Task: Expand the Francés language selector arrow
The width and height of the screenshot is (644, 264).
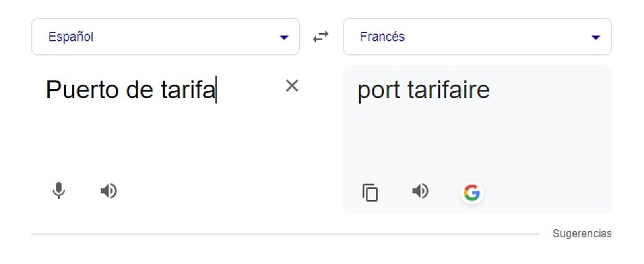Action: tap(596, 37)
